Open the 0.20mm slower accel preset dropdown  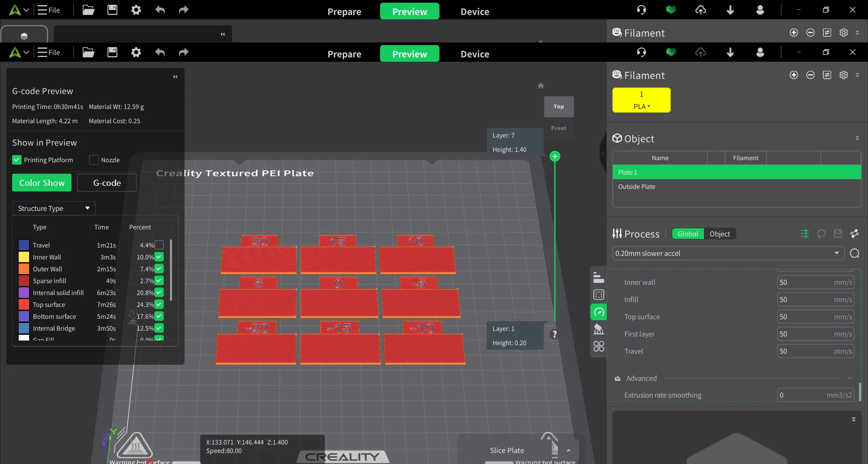tap(728, 253)
